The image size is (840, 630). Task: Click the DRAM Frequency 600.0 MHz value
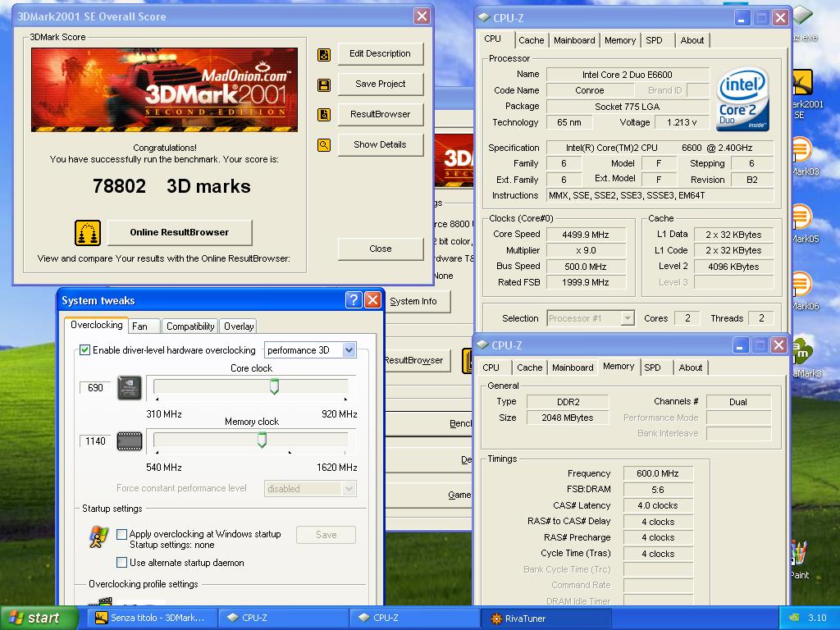658,473
